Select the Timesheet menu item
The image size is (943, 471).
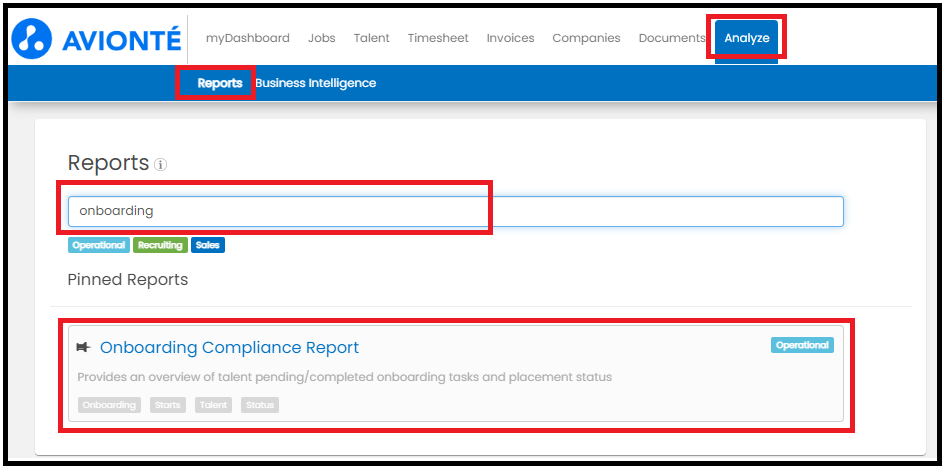[x=438, y=38]
